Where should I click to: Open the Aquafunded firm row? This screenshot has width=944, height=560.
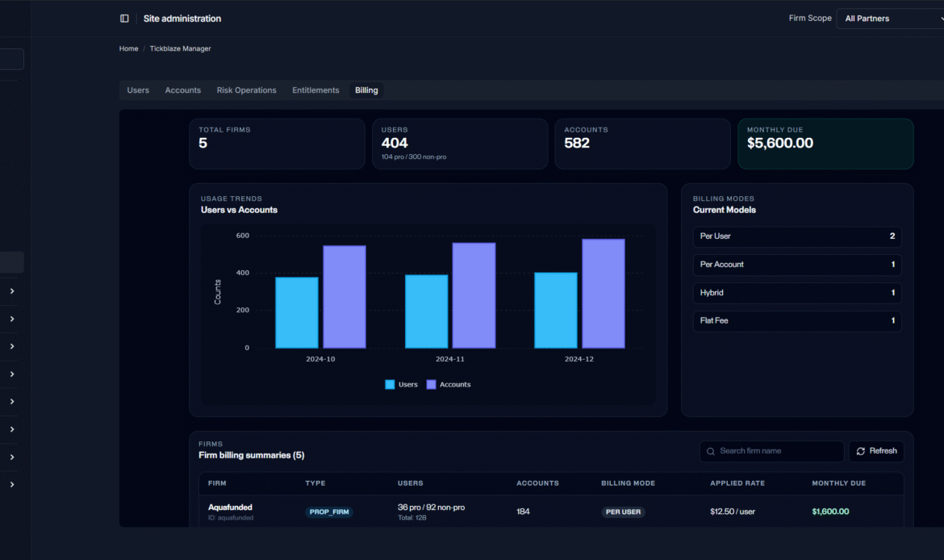[230, 508]
